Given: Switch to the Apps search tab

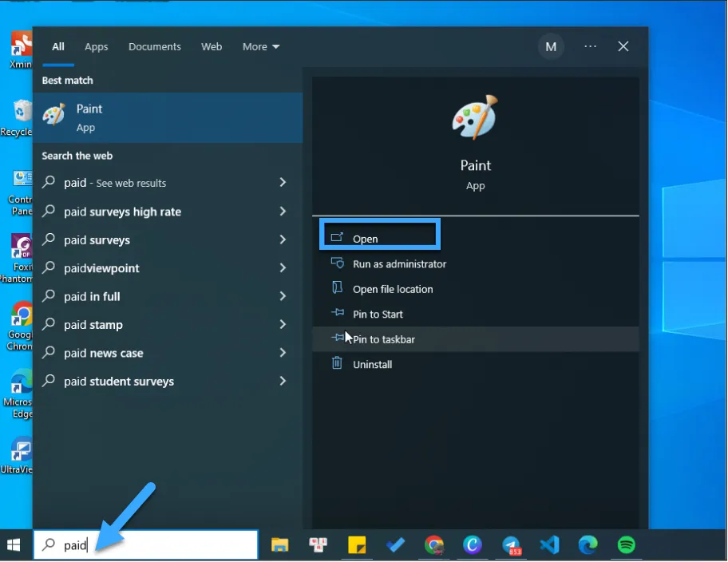Looking at the screenshot, I should point(96,46).
